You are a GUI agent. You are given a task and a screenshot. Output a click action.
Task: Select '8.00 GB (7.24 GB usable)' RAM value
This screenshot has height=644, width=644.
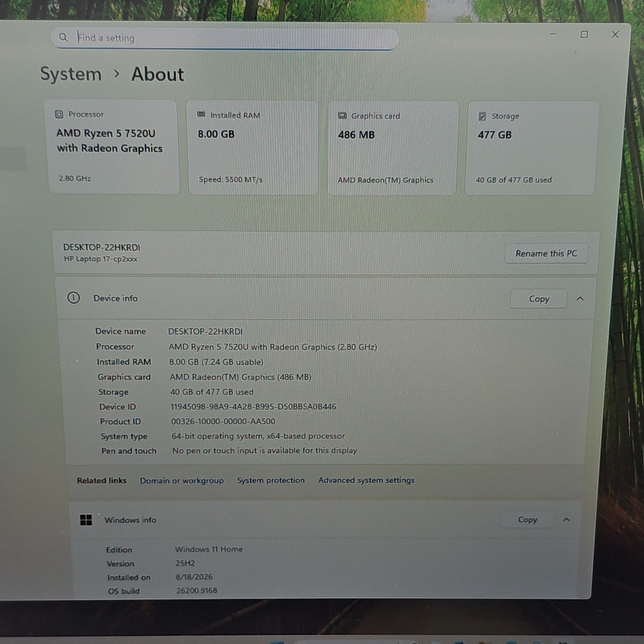point(216,362)
